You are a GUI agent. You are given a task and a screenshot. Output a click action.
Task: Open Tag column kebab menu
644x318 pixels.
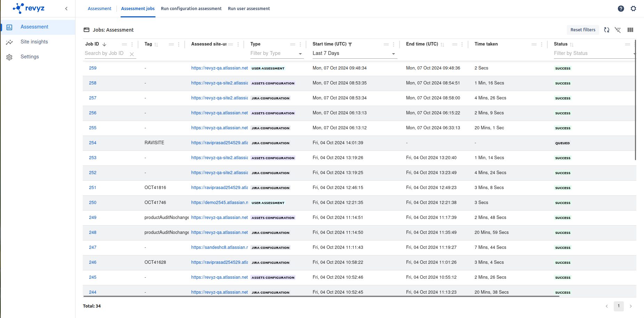tap(179, 44)
